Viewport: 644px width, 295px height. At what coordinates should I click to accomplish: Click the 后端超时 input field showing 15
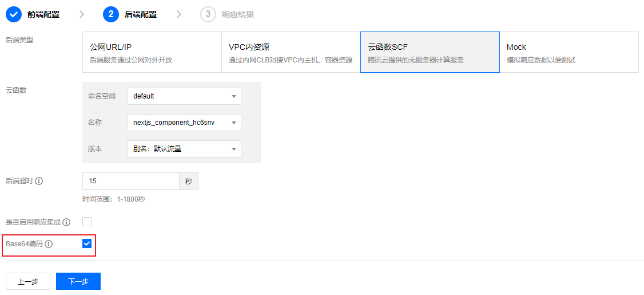131,181
